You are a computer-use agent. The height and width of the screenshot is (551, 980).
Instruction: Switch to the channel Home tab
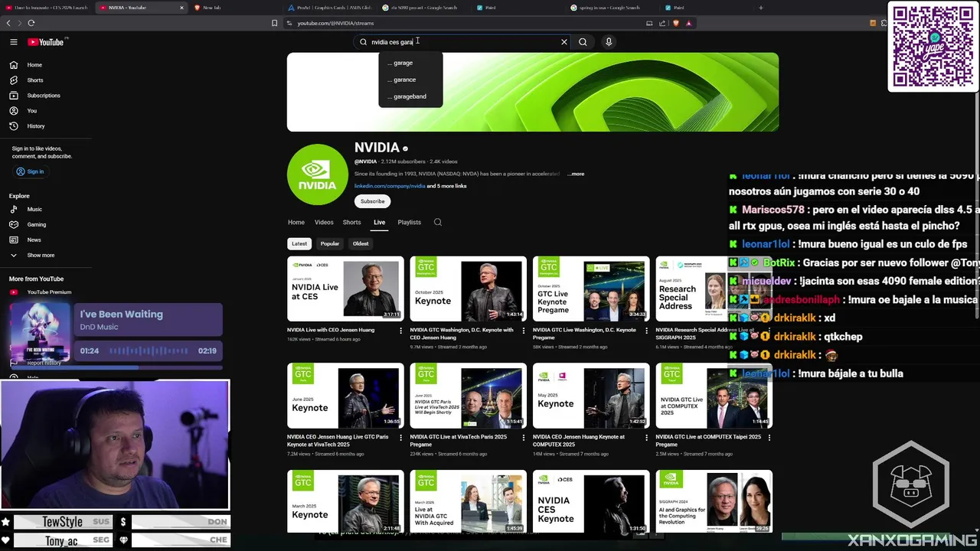[296, 222]
